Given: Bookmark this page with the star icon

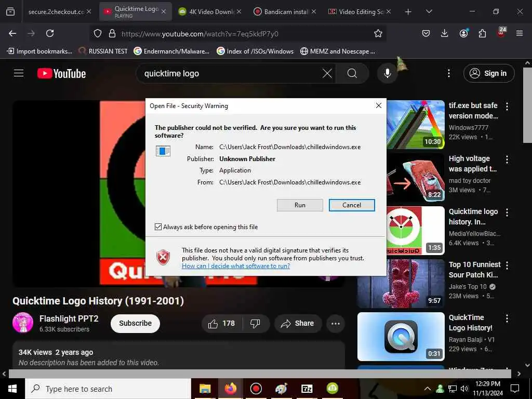Looking at the screenshot, I should (378, 33).
